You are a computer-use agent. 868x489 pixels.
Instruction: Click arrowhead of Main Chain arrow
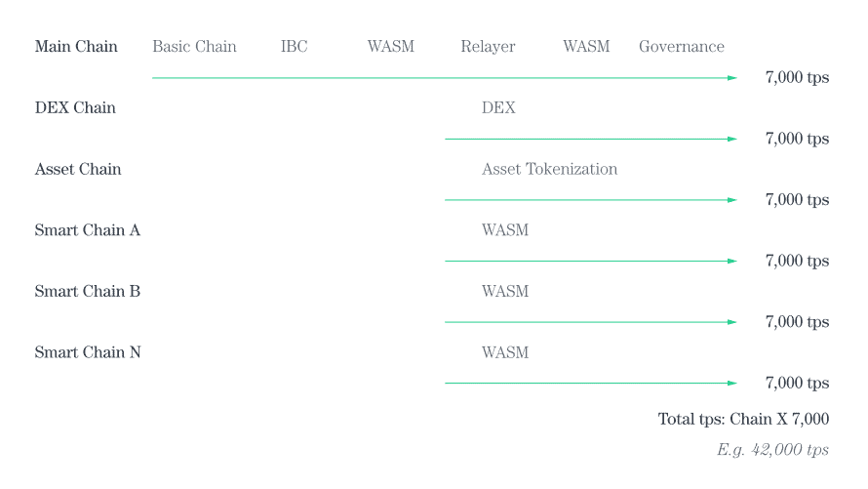(732, 78)
